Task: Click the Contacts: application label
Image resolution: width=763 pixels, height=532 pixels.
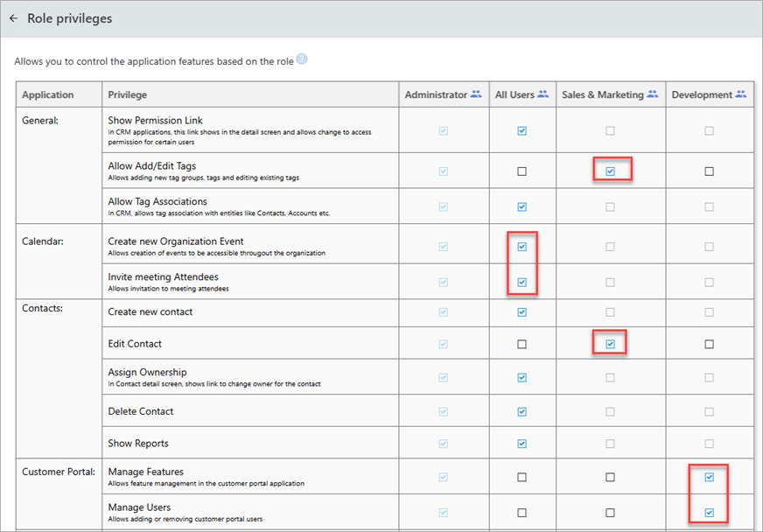Action: pos(42,308)
